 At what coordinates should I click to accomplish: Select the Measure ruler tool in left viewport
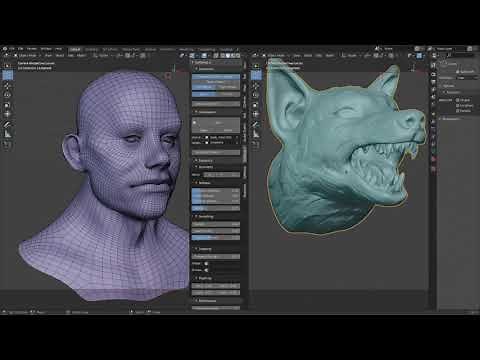[7, 134]
